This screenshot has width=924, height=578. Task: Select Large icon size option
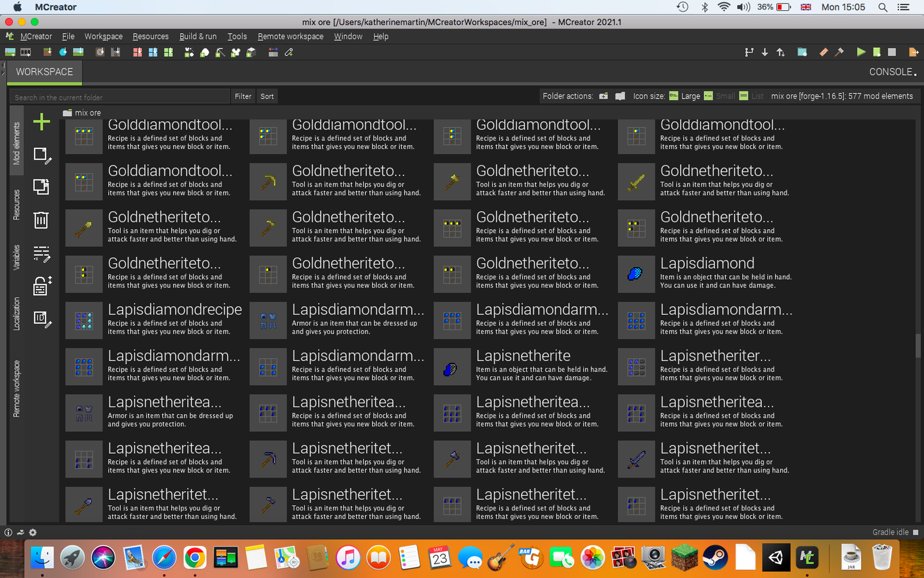[x=685, y=96]
